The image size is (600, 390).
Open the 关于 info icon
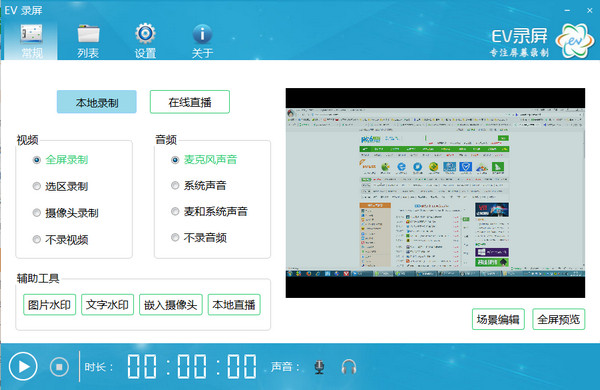tap(202, 34)
